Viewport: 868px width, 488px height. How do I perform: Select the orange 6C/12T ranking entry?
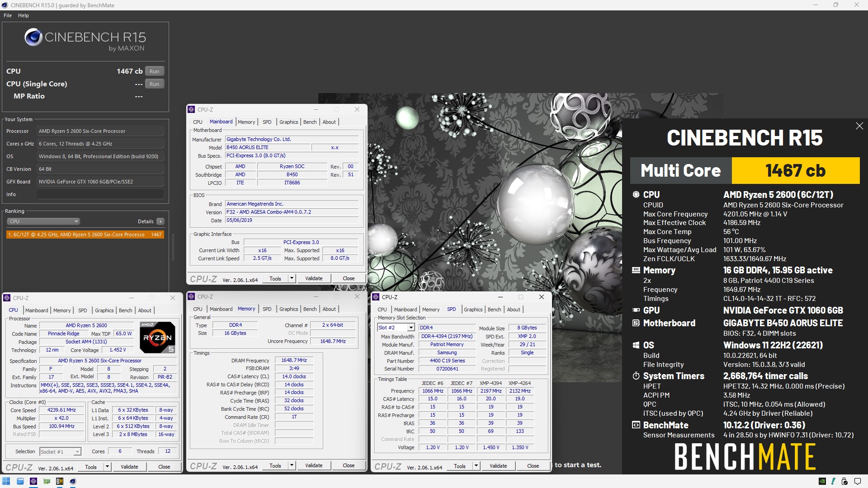85,235
